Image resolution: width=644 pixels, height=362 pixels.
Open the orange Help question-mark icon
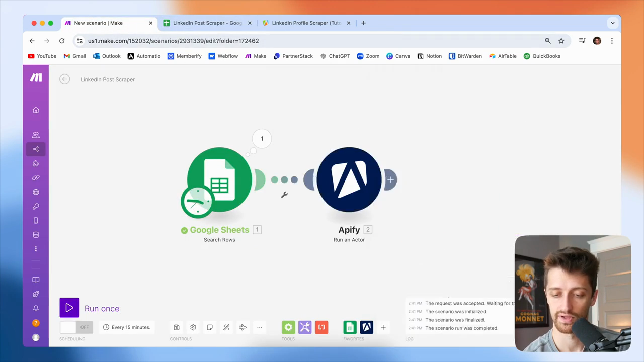click(36, 323)
